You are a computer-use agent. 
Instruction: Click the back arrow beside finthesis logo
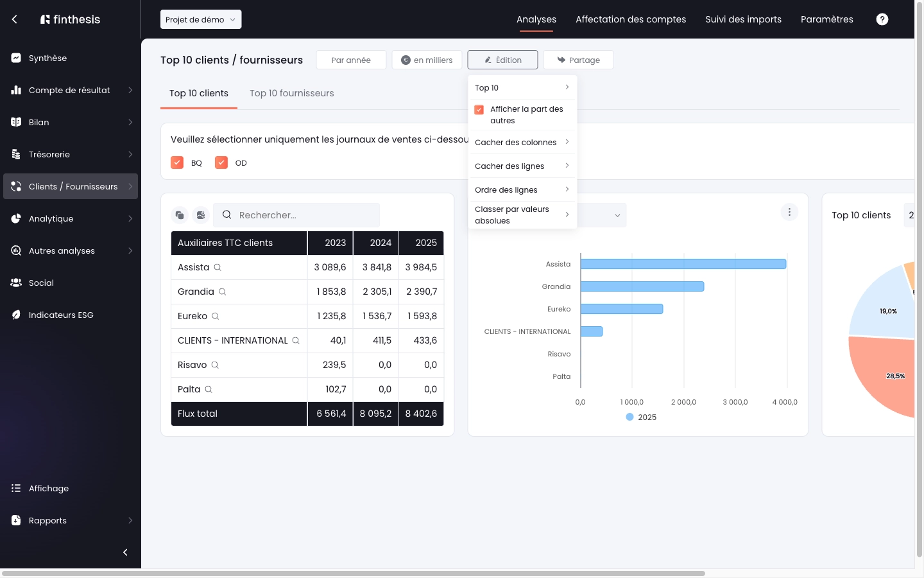pos(15,19)
